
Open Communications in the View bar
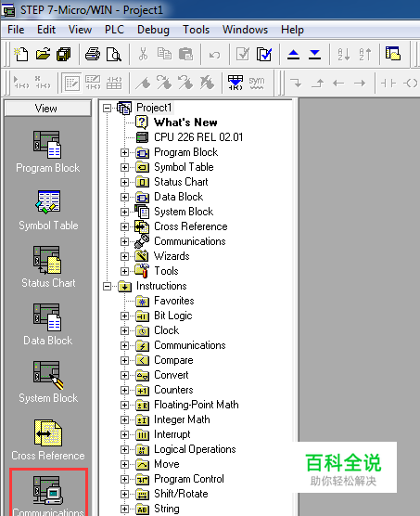click(x=48, y=496)
